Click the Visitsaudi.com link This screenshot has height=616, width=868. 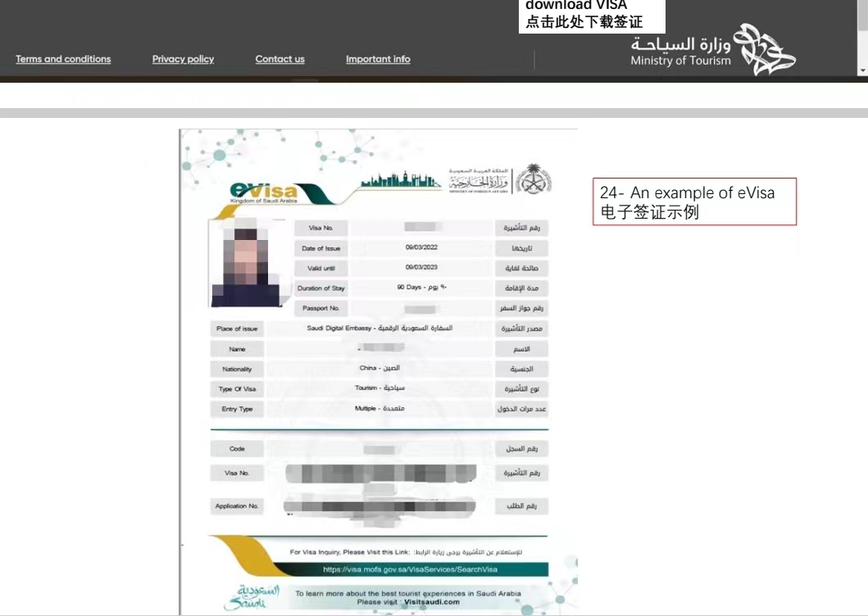[432, 602]
